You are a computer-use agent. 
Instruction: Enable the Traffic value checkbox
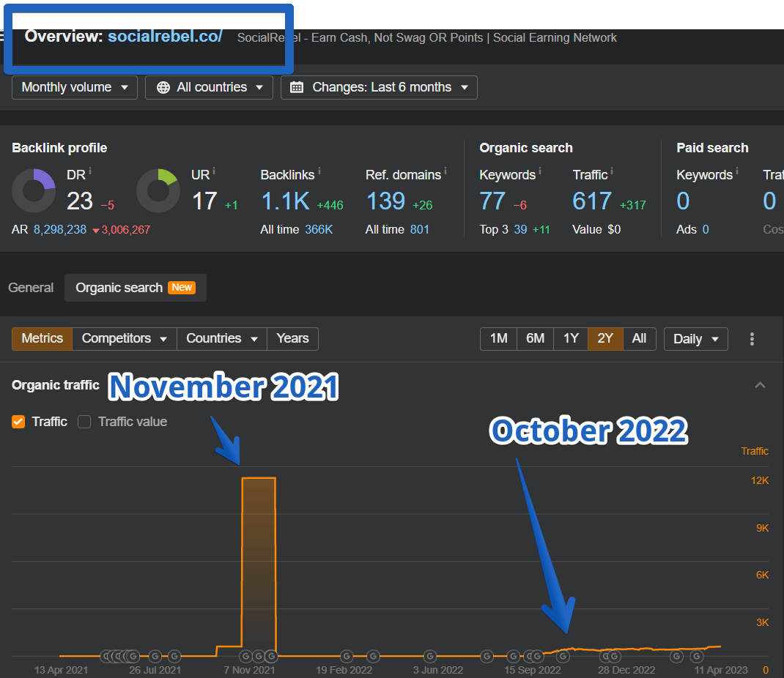click(84, 422)
